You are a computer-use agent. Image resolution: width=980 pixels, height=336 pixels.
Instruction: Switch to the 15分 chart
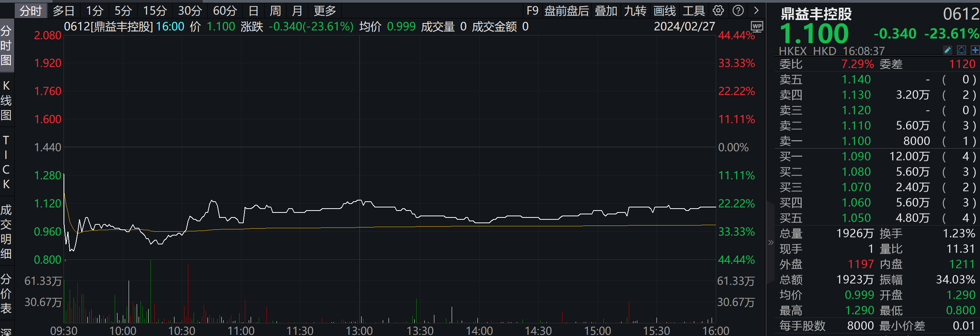[x=155, y=11]
